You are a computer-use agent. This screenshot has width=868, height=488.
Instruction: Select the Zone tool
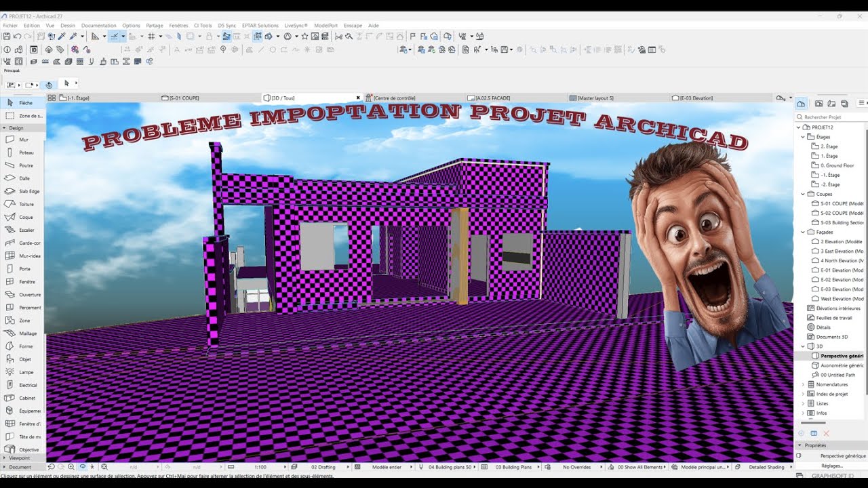click(x=22, y=321)
